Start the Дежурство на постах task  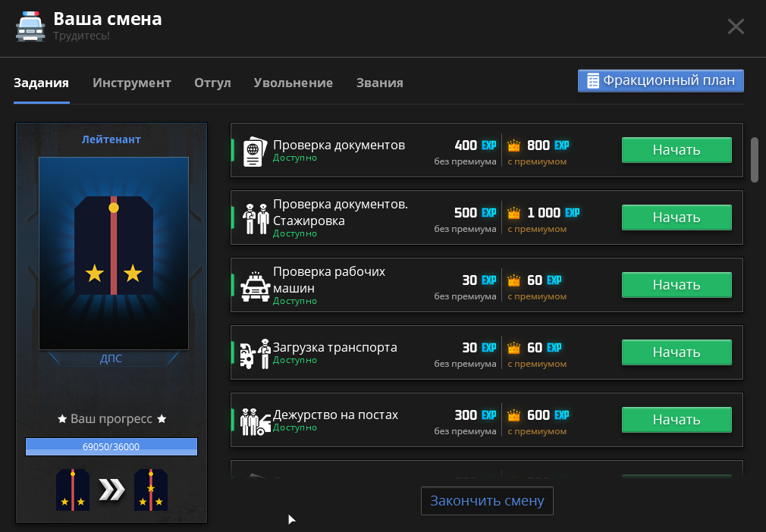click(x=676, y=420)
